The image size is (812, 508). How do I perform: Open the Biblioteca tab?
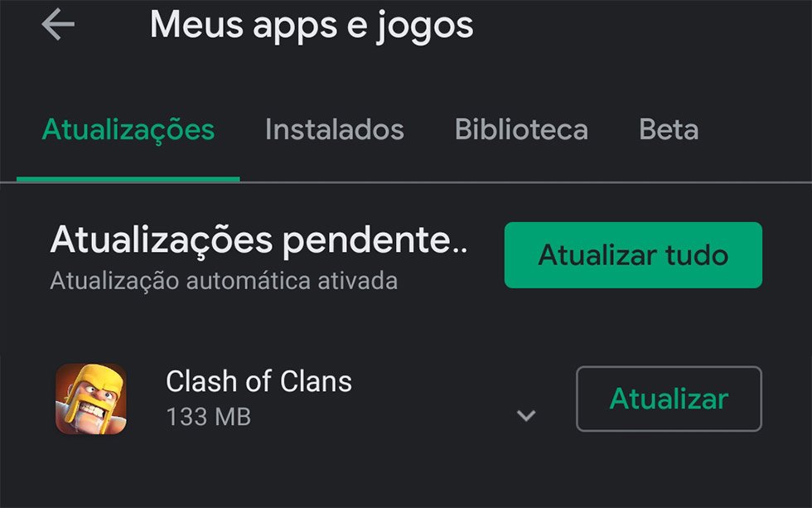pos(521,129)
